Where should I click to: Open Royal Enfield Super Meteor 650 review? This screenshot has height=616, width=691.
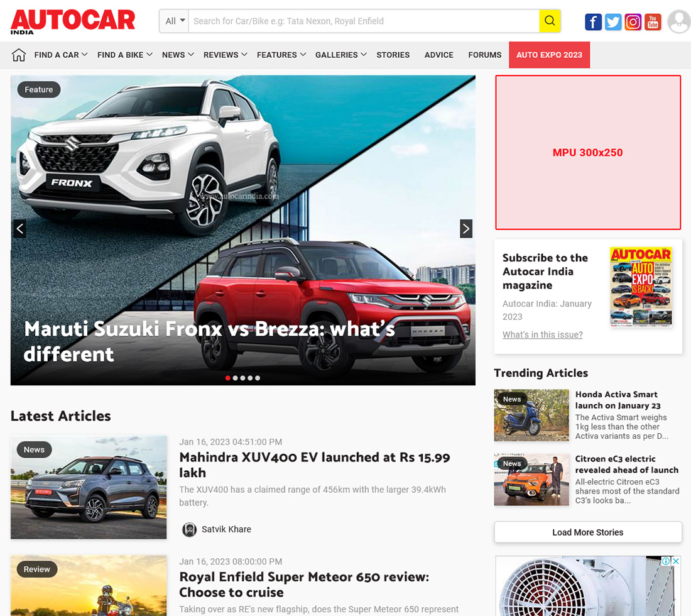point(304,584)
